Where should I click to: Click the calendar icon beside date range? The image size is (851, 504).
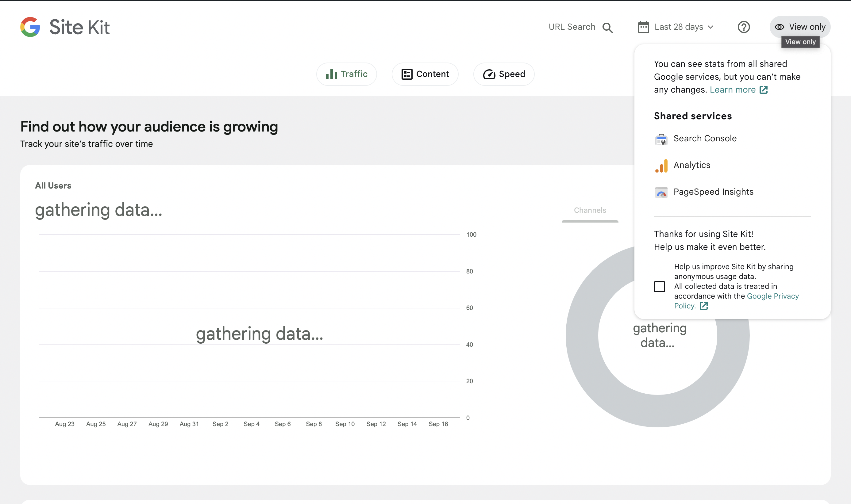coord(643,27)
